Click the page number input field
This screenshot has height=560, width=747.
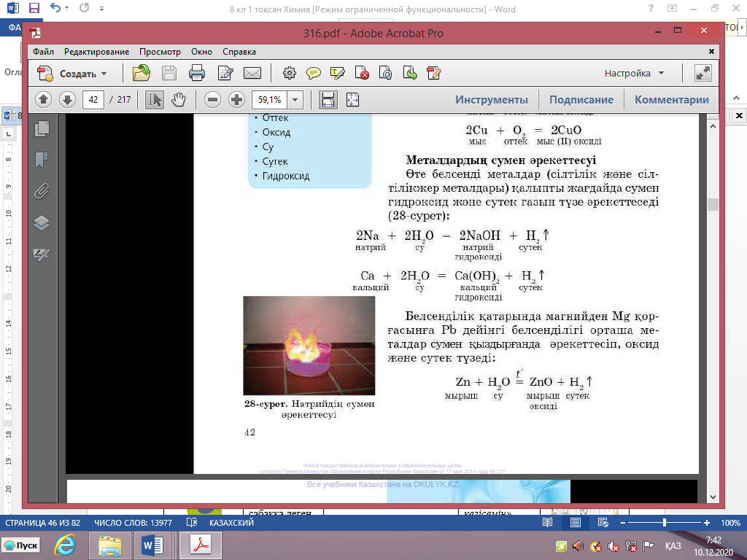93,100
